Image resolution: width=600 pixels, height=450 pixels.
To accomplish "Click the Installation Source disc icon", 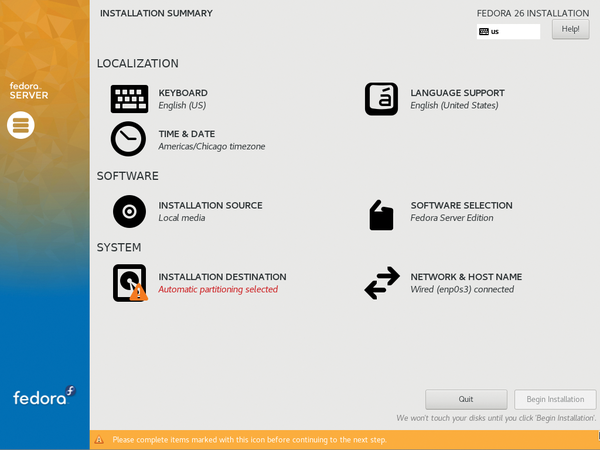I will (129, 211).
